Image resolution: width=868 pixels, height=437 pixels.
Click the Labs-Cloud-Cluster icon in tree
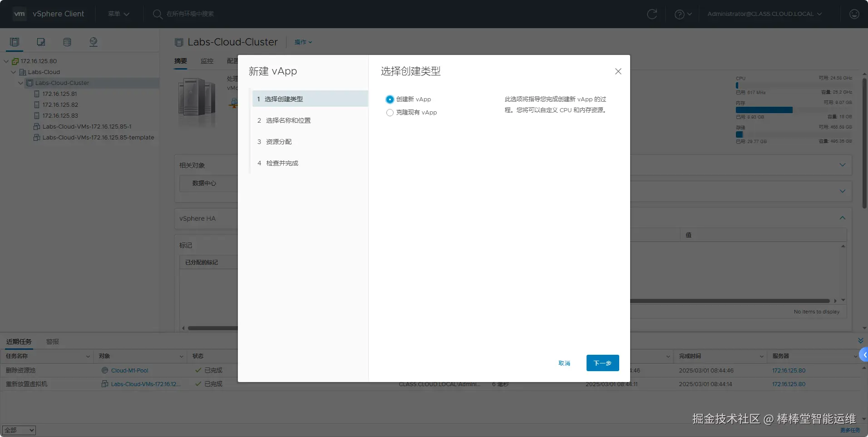point(30,83)
